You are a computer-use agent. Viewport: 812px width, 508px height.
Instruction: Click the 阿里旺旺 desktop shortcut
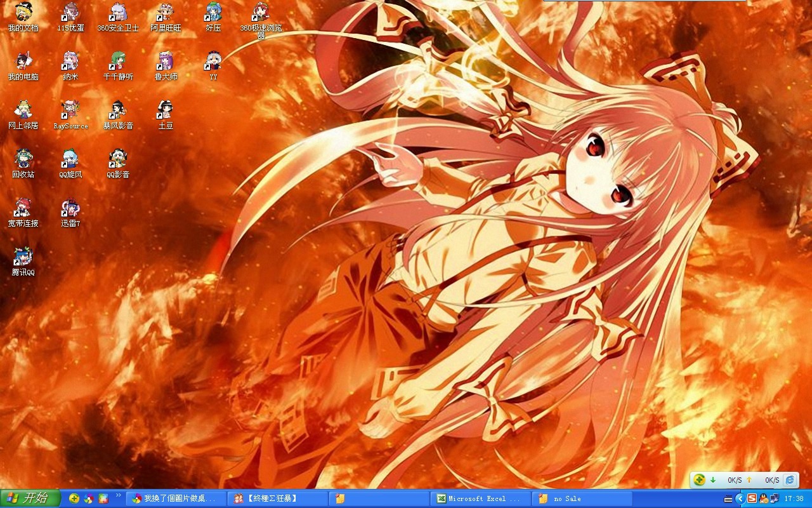pyautogui.click(x=166, y=13)
